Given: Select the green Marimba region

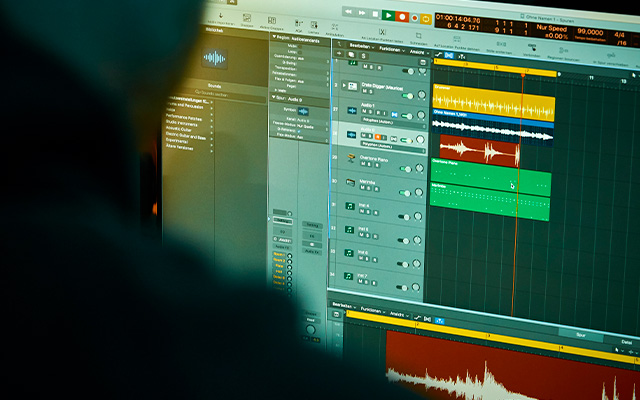Looking at the screenshot, I should [490, 202].
